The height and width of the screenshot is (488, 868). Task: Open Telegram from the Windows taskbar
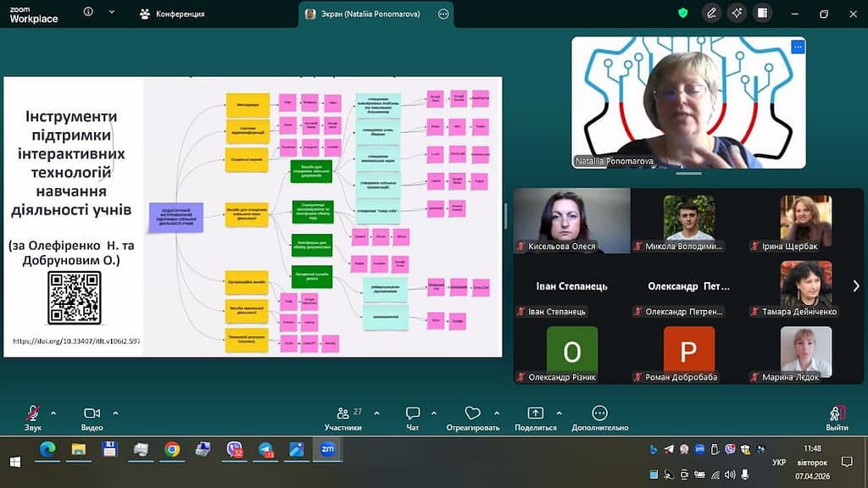tap(265, 450)
